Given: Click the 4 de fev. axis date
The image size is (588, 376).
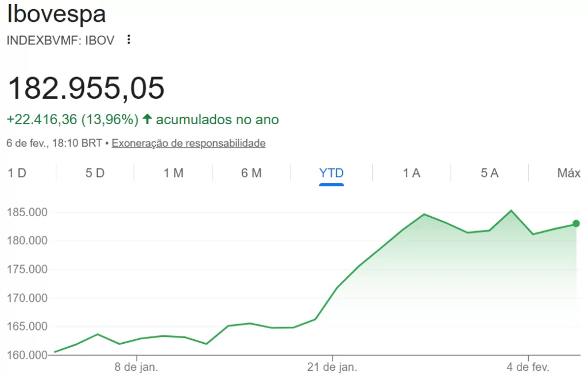Looking at the screenshot, I should pos(528,366).
